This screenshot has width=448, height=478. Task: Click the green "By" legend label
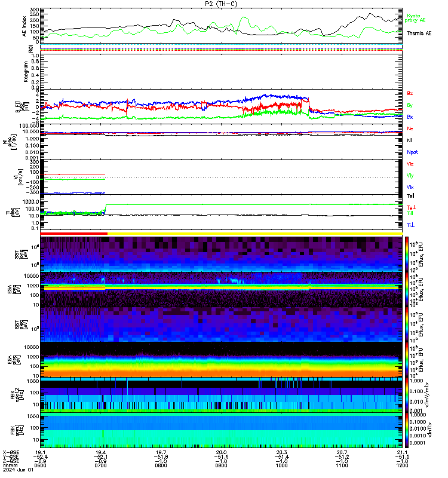click(x=410, y=106)
